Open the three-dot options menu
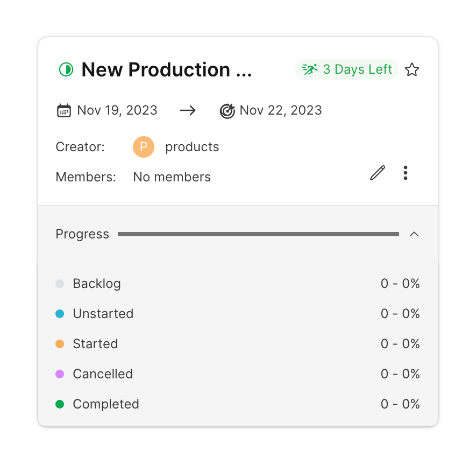476x465 pixels. tap(405, 173)
